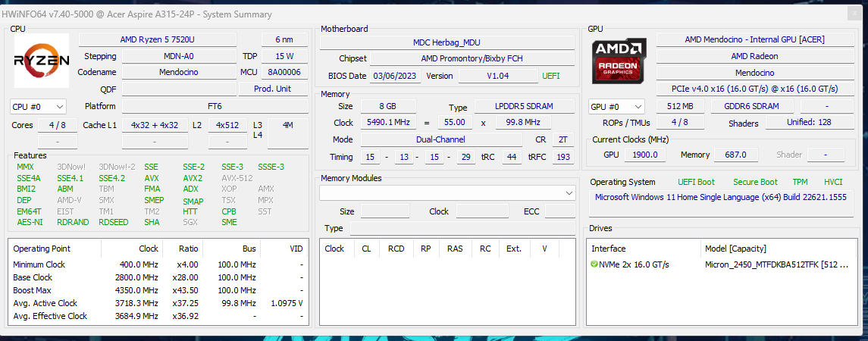Click the GDDR6 SDRAM field
This screenshot has height=341, width=868.
752,106
